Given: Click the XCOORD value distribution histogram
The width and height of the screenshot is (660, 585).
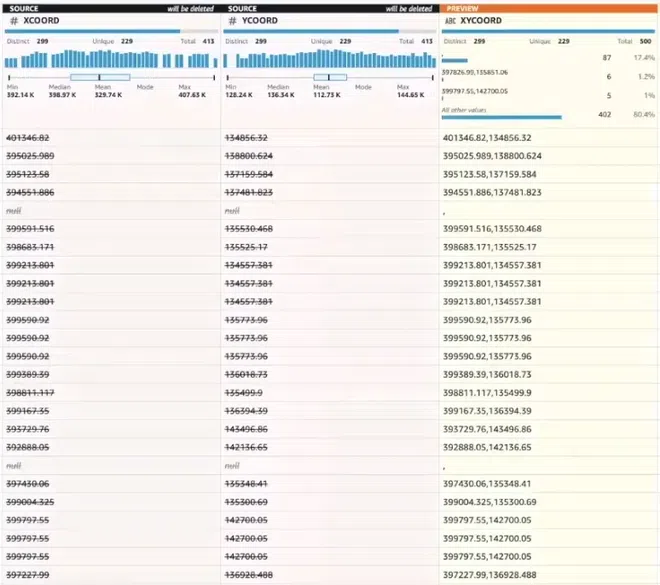Looking at the screenshot, I should [111, 59].
